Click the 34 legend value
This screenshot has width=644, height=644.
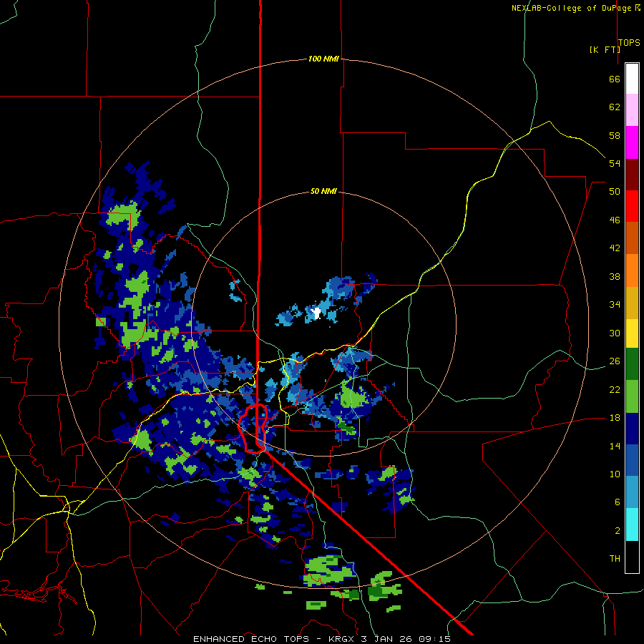click(x=615, y=305)
